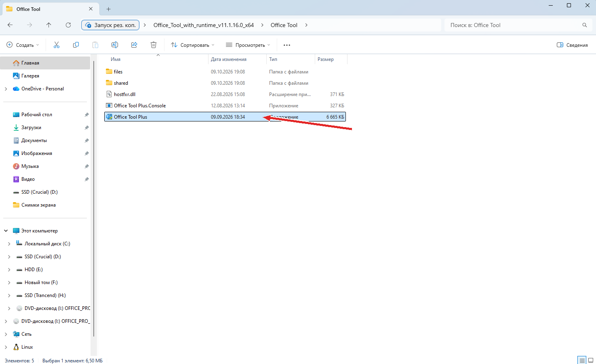This screenshot has height=364, width=596.
Task: Collapse Этот компьютер tree node
Action: [6, 231]
